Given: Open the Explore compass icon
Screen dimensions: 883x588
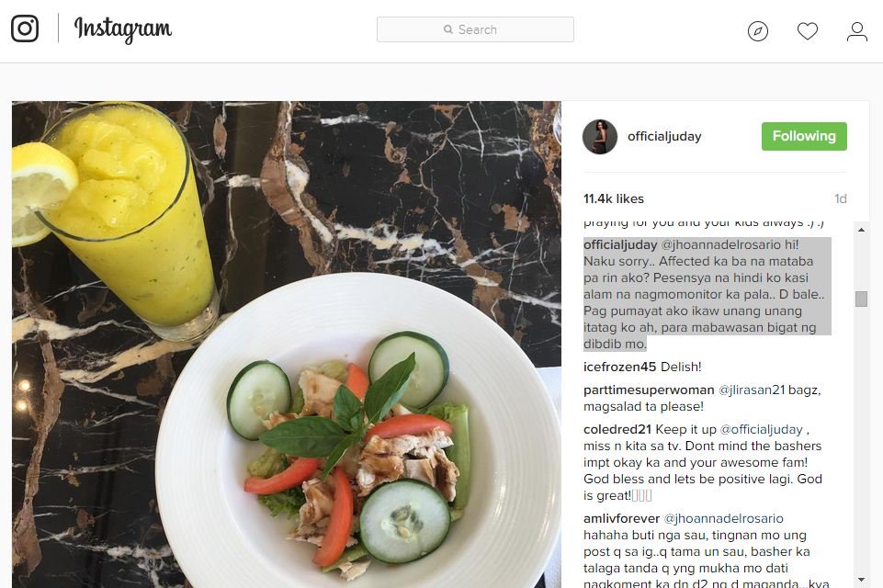Looking at the screenshot, I should (757, 31).
